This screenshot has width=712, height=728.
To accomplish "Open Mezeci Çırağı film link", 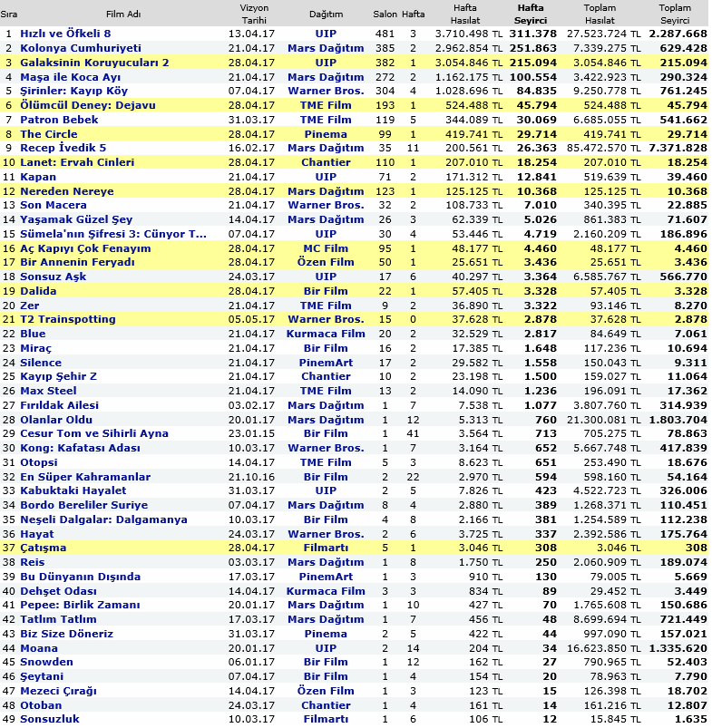I will click(59, 691).
